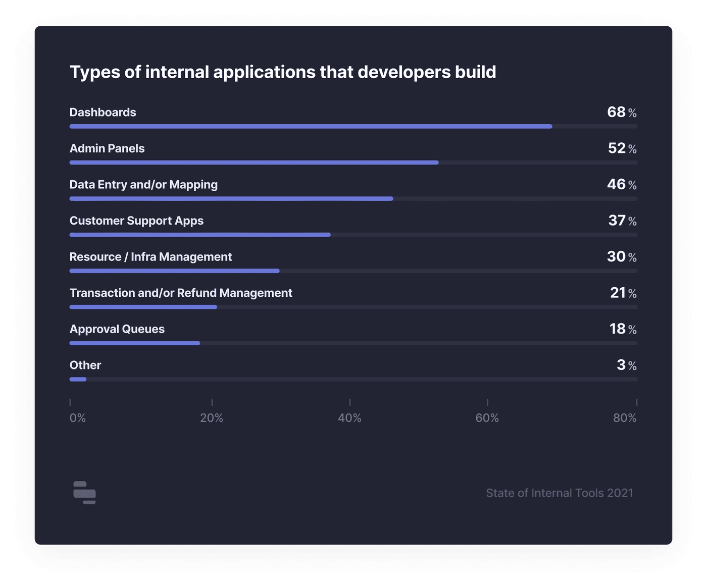Click the 46% value beside Data Entry

tap(621, 185)
